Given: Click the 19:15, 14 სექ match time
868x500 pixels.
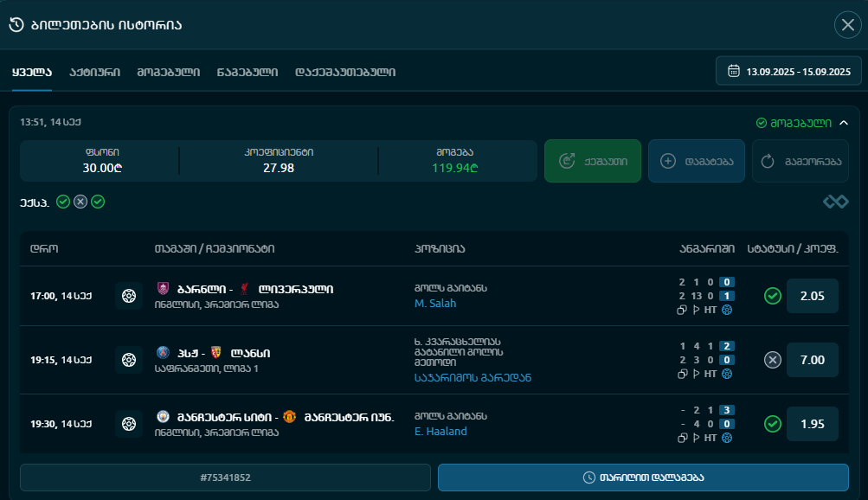Looking at the screenshot, I should point(61,360).
